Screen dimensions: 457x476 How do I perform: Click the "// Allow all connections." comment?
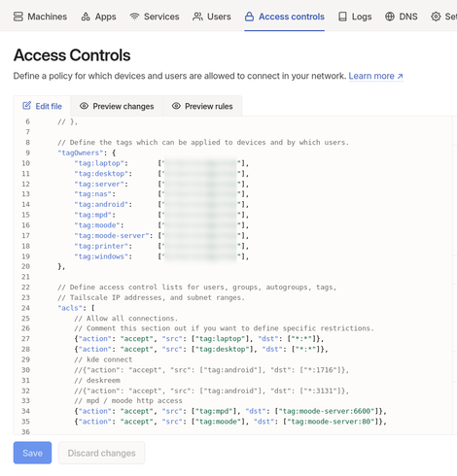tap(126, 318)
